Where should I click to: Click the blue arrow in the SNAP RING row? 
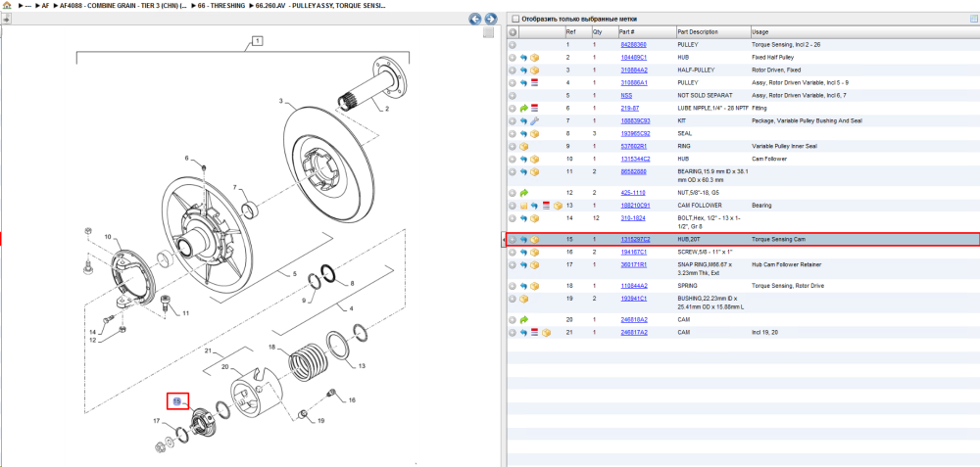523,264
